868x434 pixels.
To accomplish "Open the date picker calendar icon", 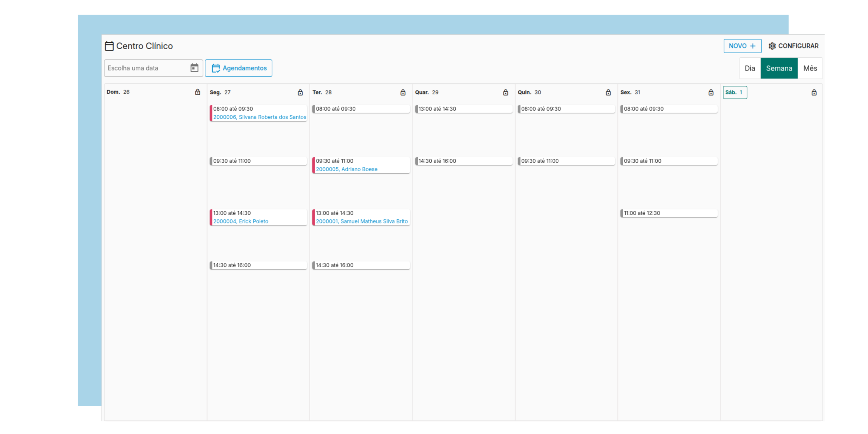I will coord(194,68).
